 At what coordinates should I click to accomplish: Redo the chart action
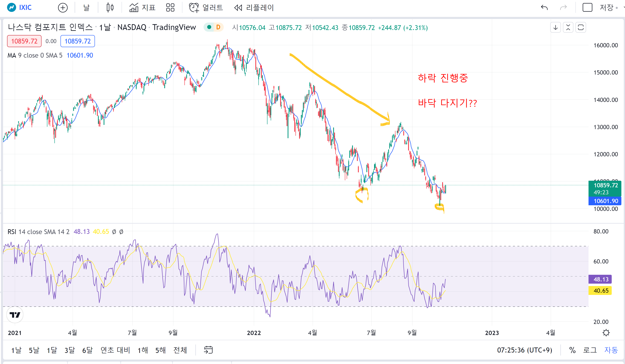(x=564, y=8)
